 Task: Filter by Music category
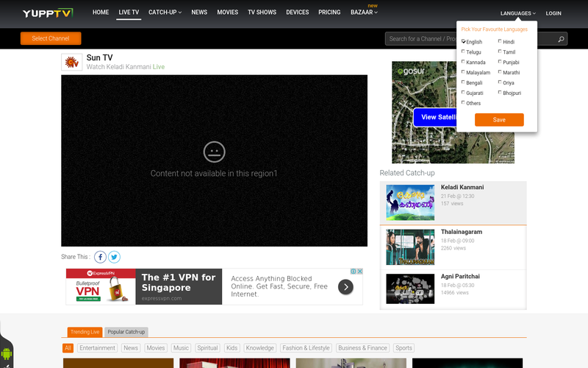point(181,348)
